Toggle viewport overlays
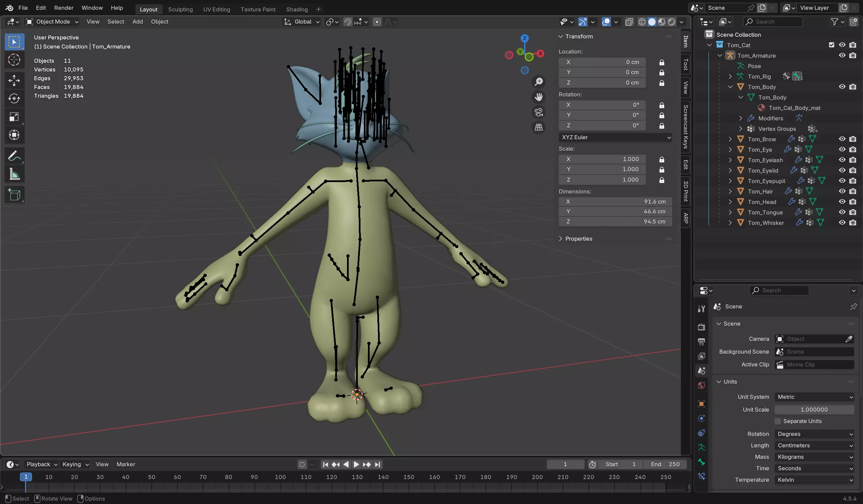This screenshot has width=863, height=504. pyautogui.click(x=606, y=22)
